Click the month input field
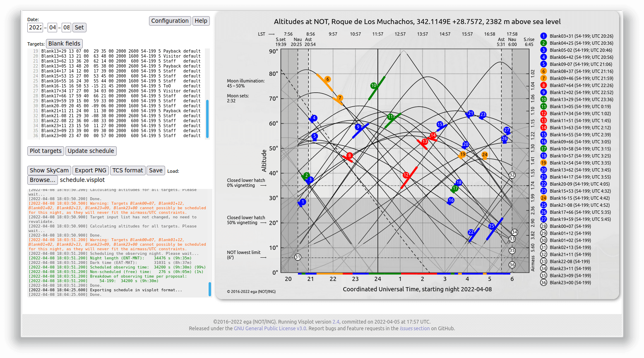Viewport: 644px width, 358px height. click(x=53, y=27)
